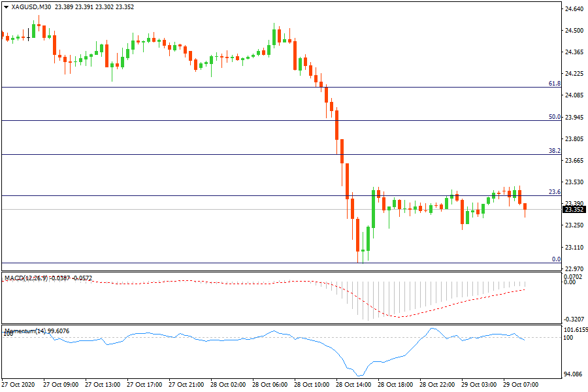Click the 94.086 value on Momentum scale
Screen dimensions: 588x392
574,374
